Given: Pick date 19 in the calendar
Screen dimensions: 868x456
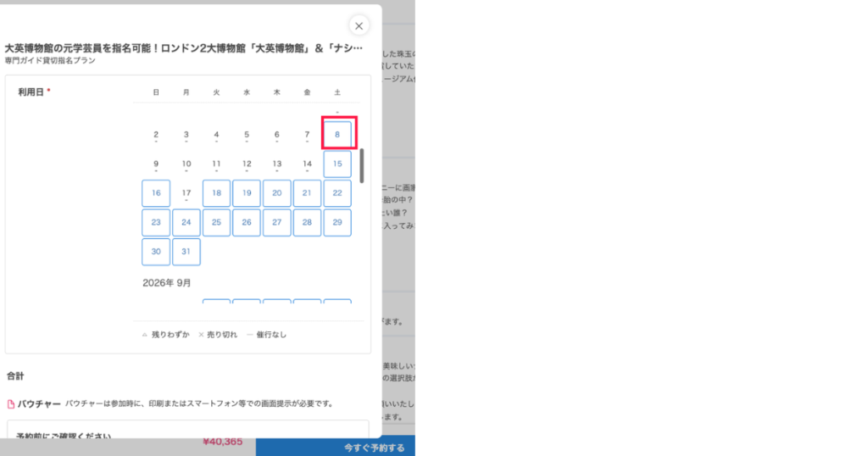Looking at the screenshot, I should point(247,193).
